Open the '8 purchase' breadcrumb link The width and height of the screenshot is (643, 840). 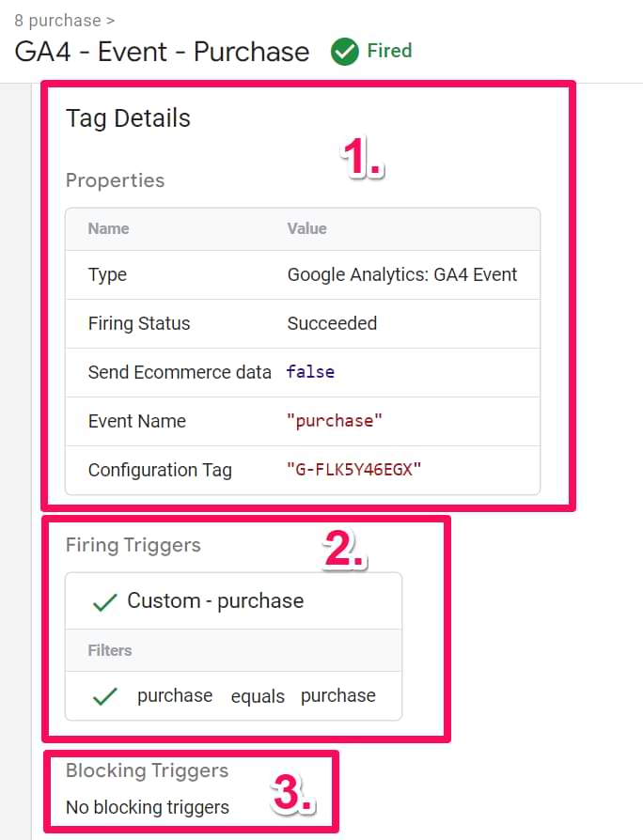point(58,20)
